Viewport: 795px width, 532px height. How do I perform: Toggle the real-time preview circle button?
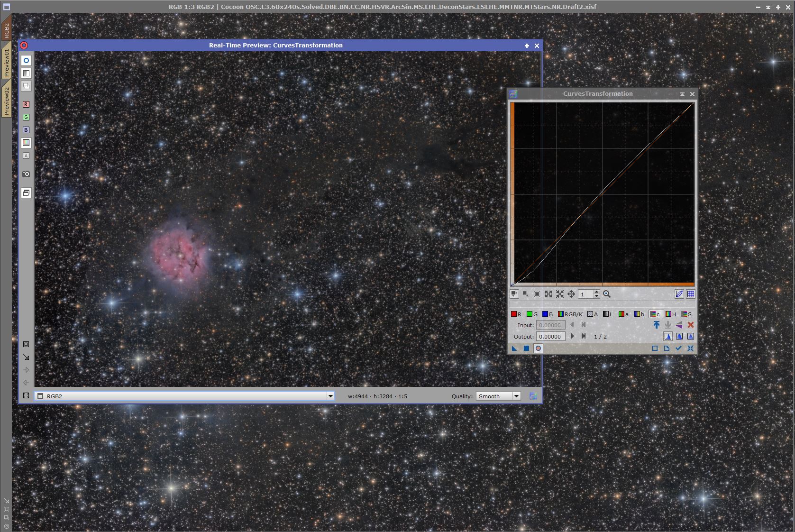(x=538, y=349)
